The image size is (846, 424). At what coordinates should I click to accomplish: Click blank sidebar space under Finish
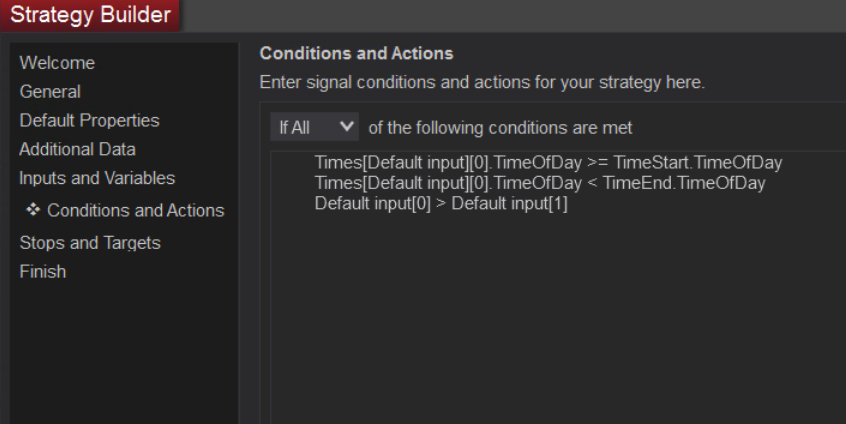pyautogui.click(x=120, y=350)
